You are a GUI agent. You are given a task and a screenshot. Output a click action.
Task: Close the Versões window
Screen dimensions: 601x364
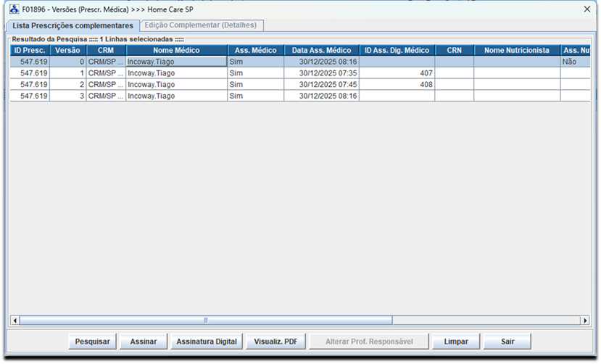[587, 9]
